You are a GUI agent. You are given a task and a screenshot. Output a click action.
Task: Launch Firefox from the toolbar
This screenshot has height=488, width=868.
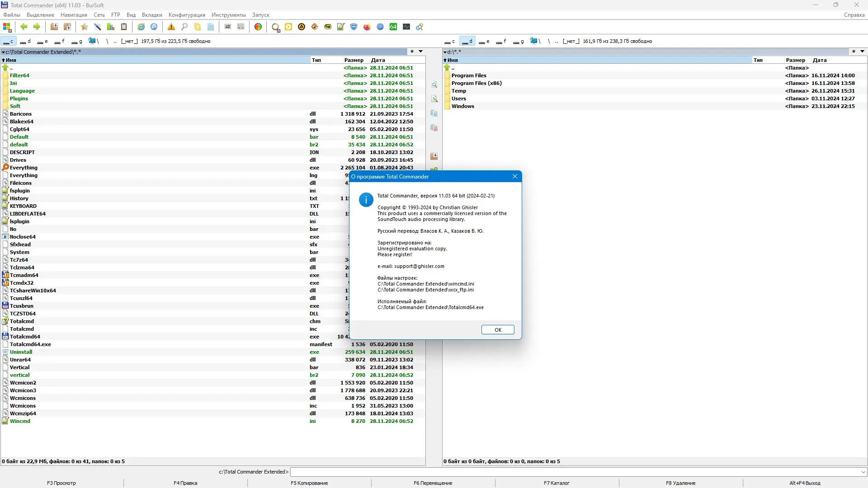[x=367, y=27]
